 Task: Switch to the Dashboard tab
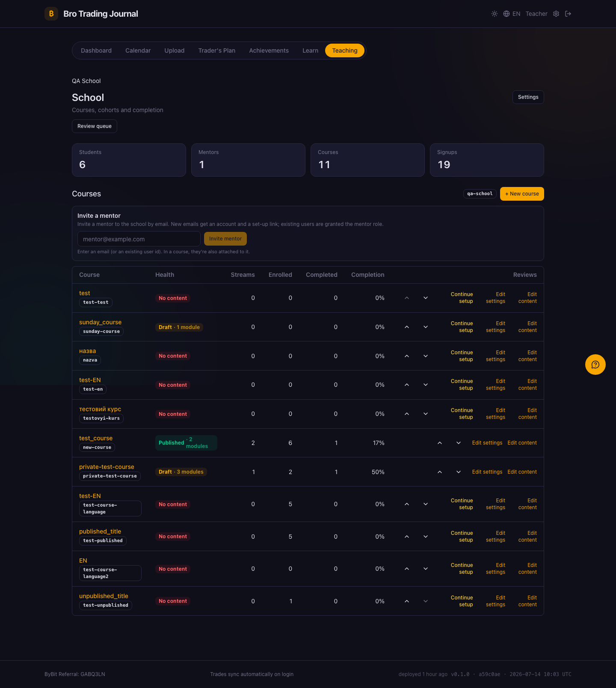click(x=96, y=50)
